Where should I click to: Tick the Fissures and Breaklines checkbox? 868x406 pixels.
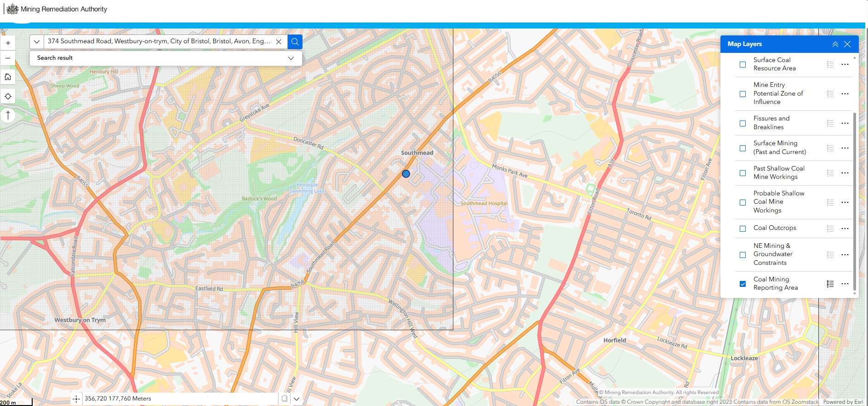coord(742,123)
